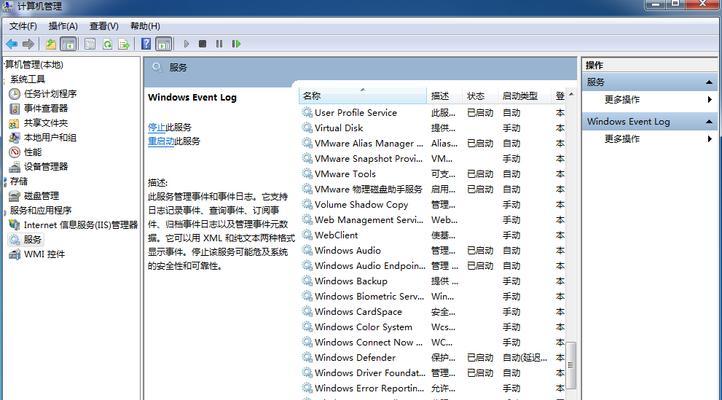Sort by the 启动类型 column header

point(524,96)
